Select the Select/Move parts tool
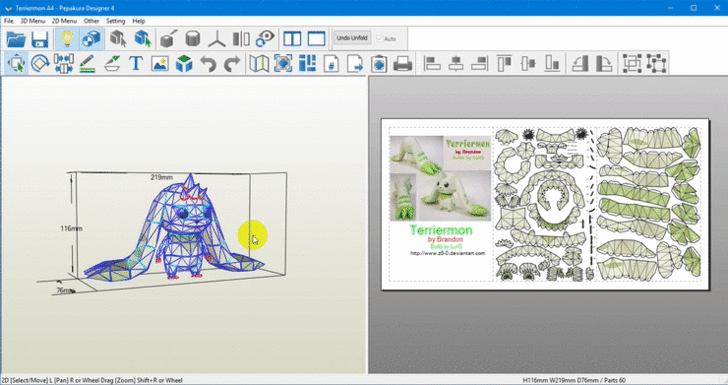Screen dimensions: 728x385 [x=16, y=64]
